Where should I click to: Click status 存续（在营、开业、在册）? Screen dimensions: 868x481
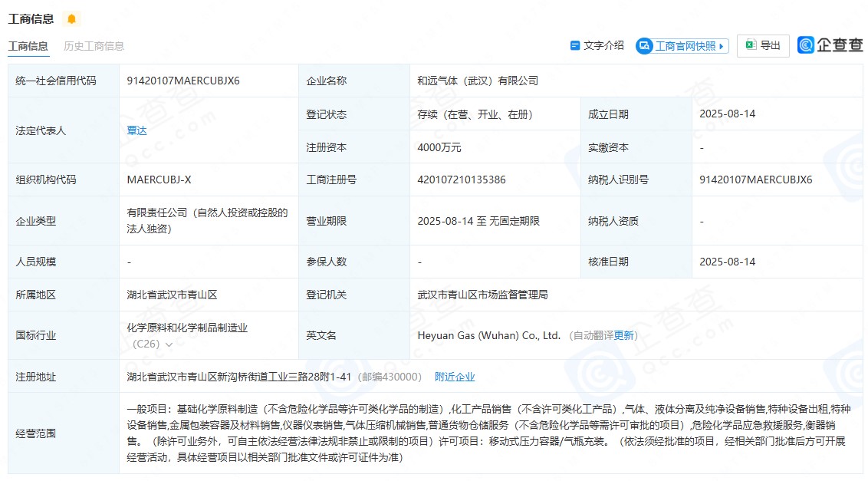[475, 114]
